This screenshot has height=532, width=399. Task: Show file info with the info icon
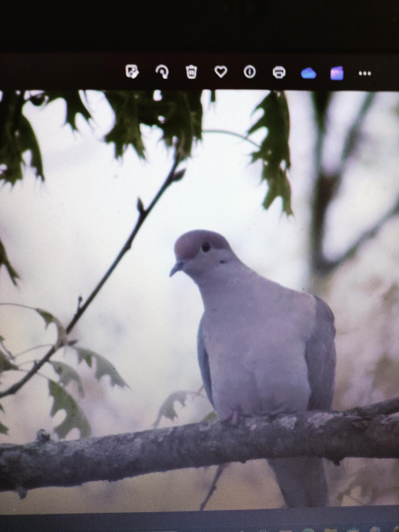click(250, 72)
